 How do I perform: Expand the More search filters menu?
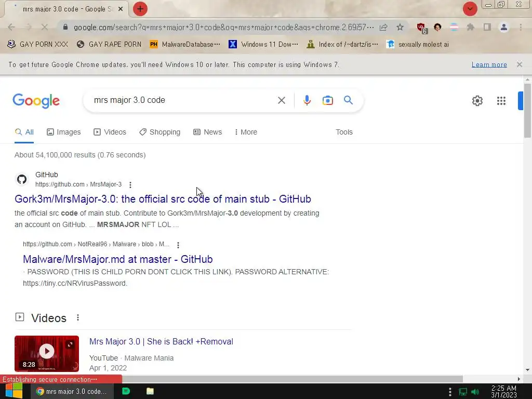pyautogui.click(x=246, y=132)
